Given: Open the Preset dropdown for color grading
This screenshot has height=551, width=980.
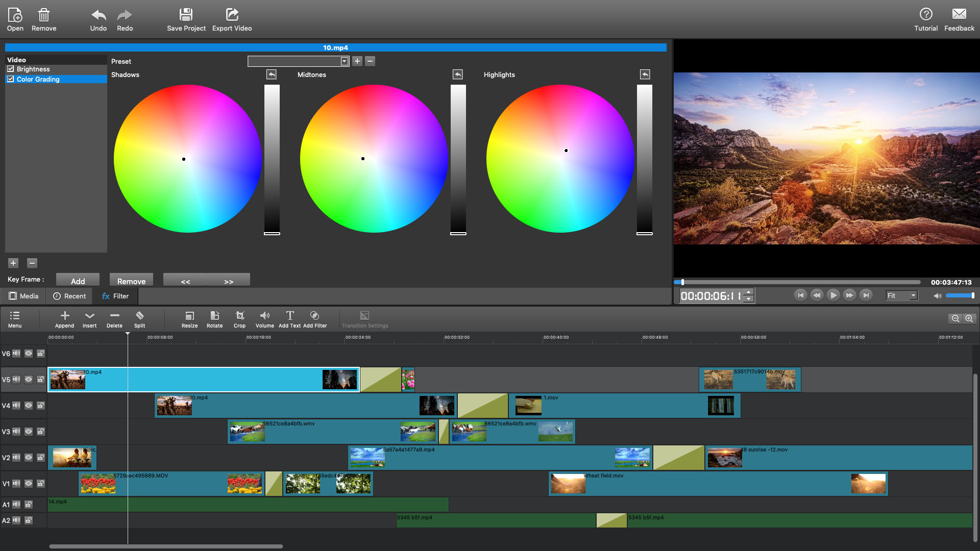Looking at the screenshot, I should pyautogui.click(x=344, y=61).
